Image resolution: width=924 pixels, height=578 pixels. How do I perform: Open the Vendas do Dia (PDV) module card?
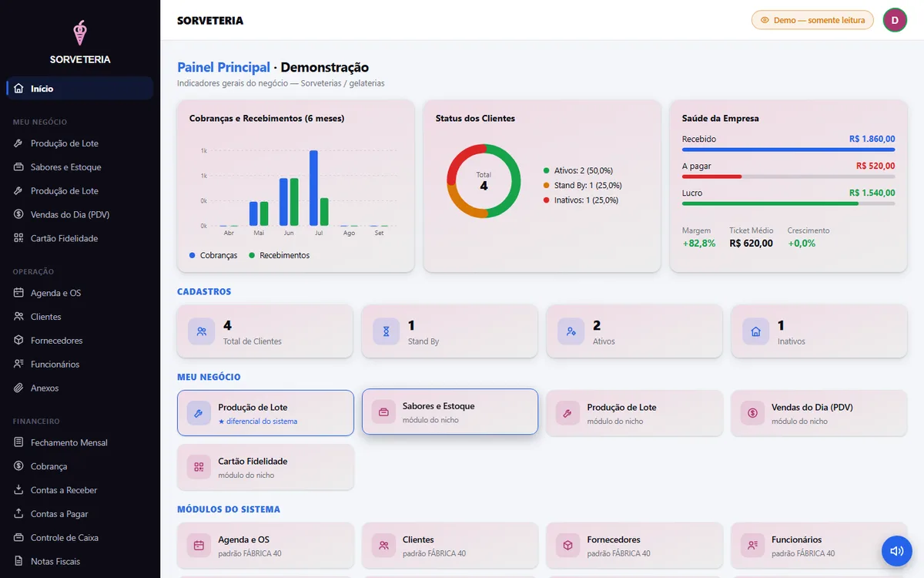coord(819,413)
